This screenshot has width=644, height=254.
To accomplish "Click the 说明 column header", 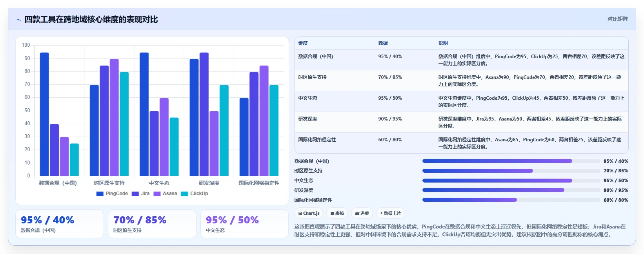I will 443,43.
